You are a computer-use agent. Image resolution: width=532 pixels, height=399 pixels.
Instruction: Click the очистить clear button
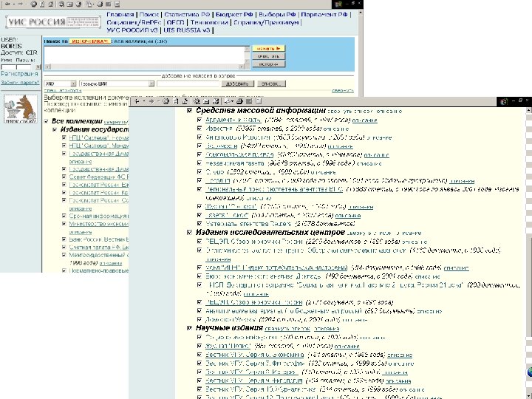point(268,56)
